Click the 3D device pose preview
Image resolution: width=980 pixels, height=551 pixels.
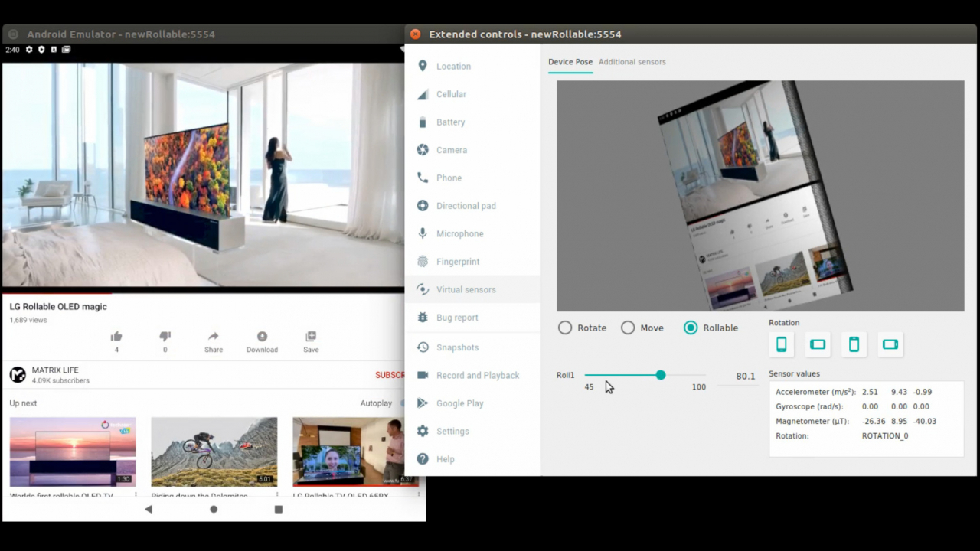(x=760, y=196)
